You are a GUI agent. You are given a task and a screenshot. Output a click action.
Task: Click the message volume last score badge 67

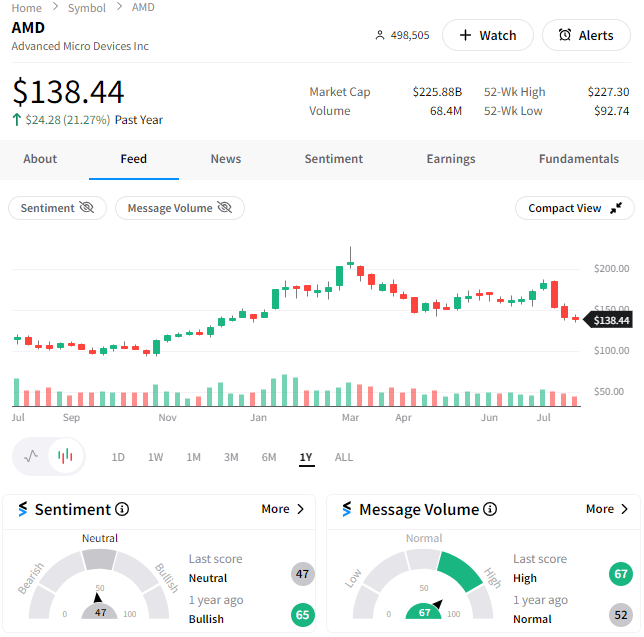click(621, 574)
